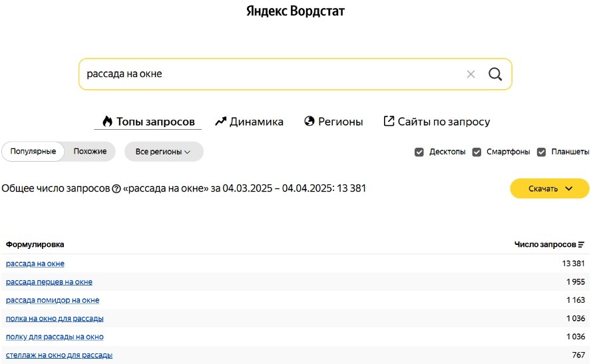591x364 pixels.
Task: Clear the search query with the X icon
Action: [x=471, y=75]
